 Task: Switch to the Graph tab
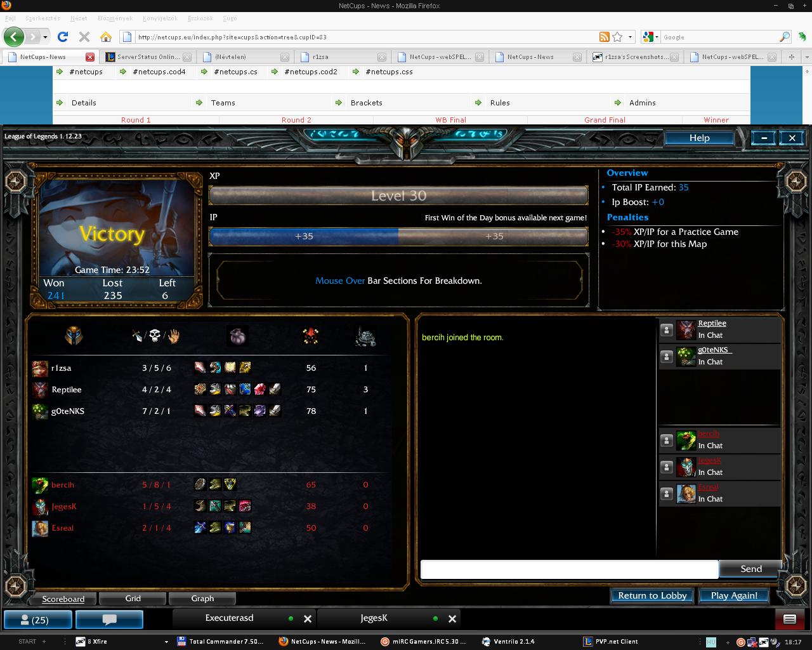click(202, 598)
